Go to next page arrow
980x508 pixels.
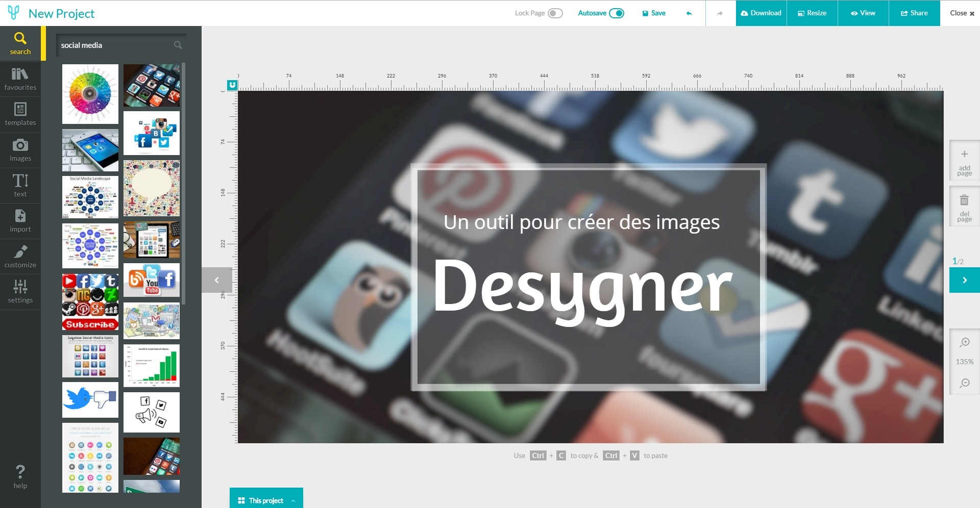(964, 280)
